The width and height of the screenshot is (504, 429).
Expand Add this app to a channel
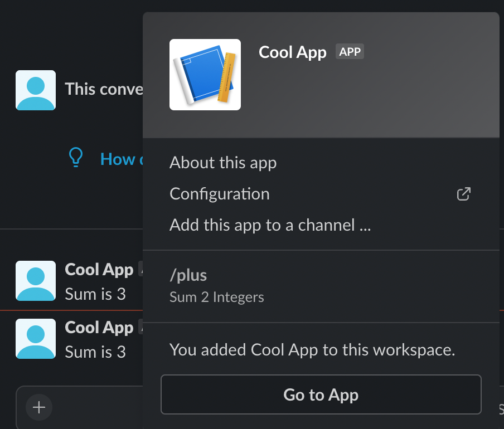click(270, 225)
